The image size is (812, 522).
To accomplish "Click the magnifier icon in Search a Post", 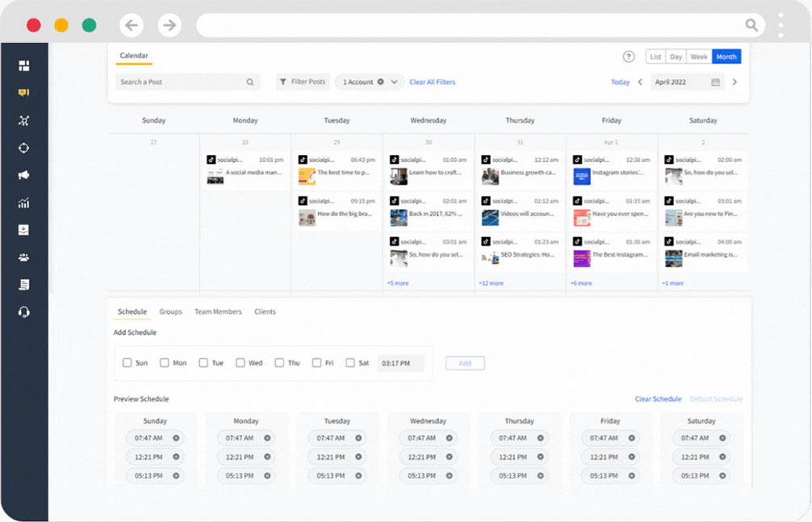I will 250,82.
